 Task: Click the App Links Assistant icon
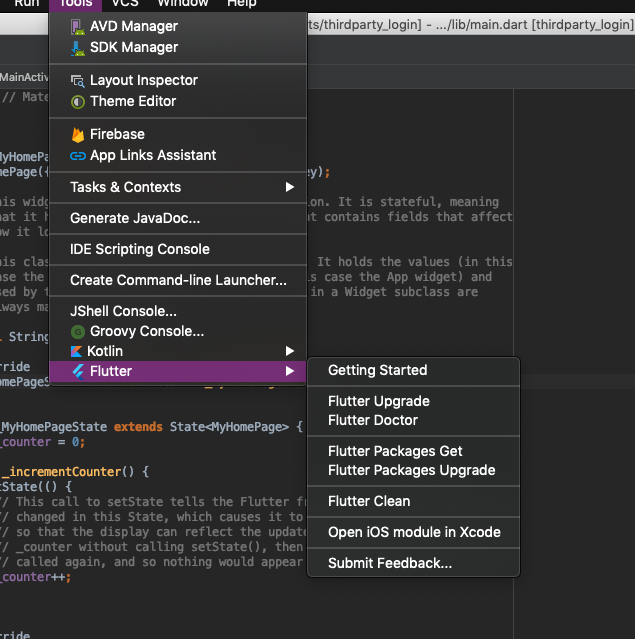(x=77, y=155)
